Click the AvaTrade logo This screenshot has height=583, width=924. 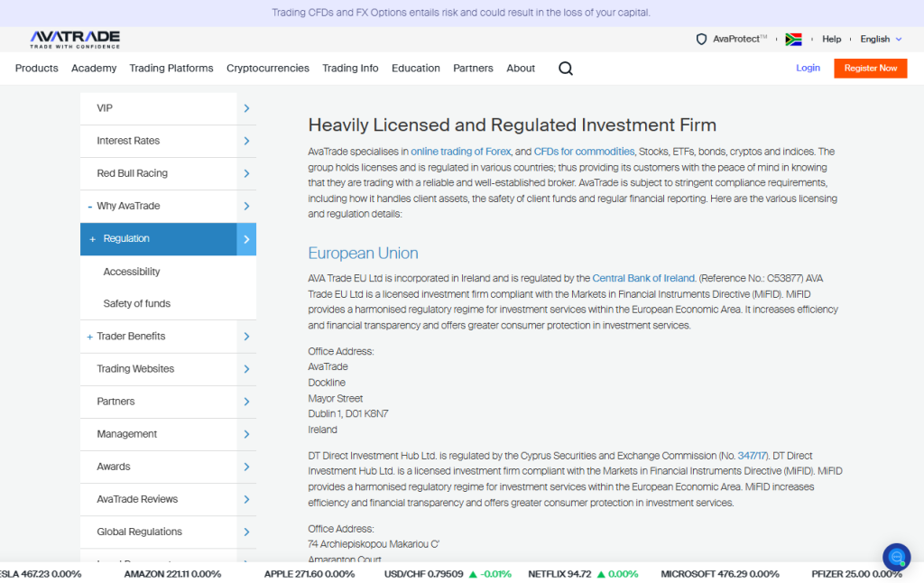coord(75,39)
